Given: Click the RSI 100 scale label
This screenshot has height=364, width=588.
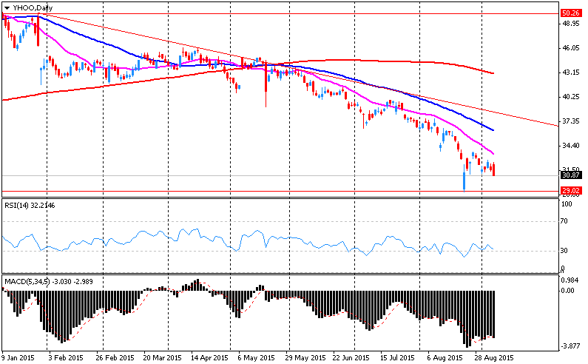Looking at the screenshot, I should (x=567, y=204).
